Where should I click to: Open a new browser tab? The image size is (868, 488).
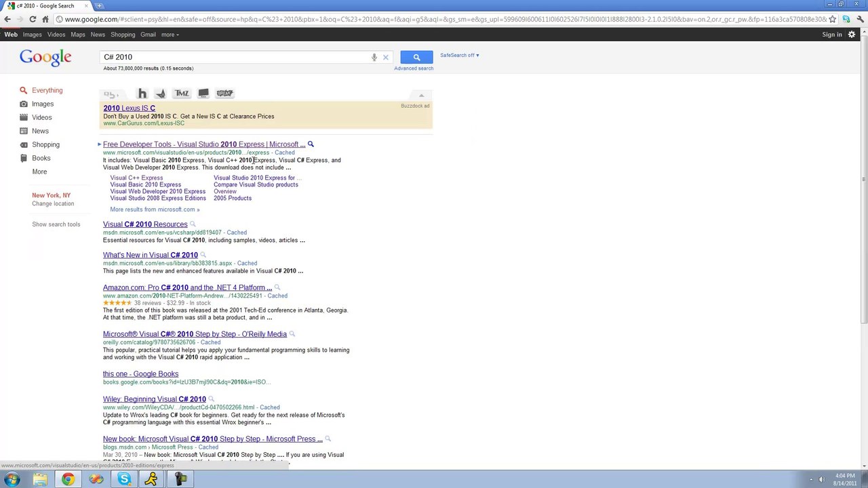click(x=100, y=6)
